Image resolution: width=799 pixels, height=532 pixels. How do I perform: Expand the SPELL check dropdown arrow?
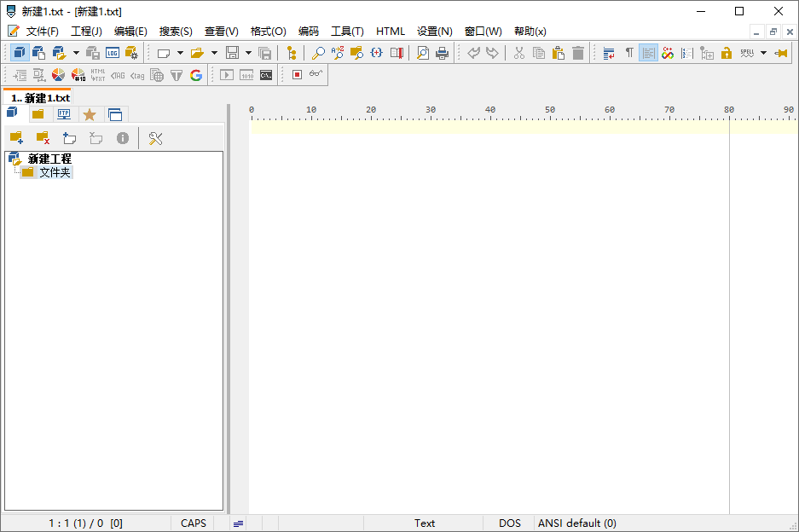coord(763,53)
